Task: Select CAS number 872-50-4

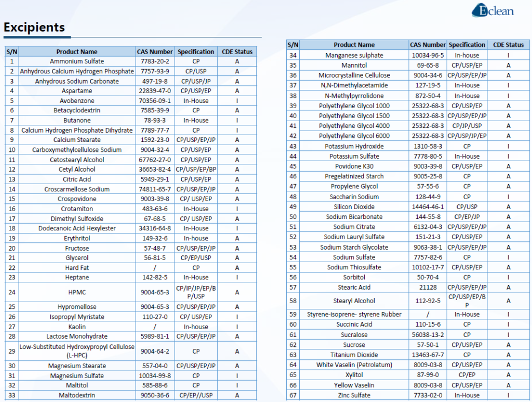Action: click(428, 96)
